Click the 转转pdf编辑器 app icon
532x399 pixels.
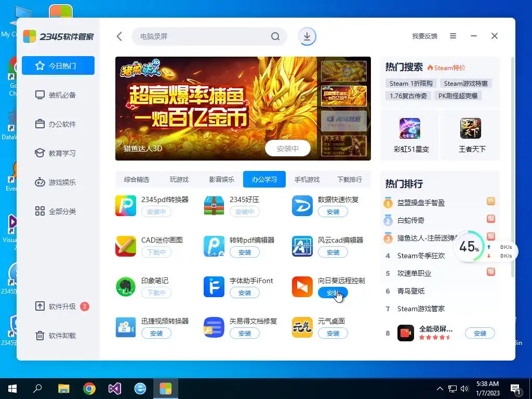point(214,246)
